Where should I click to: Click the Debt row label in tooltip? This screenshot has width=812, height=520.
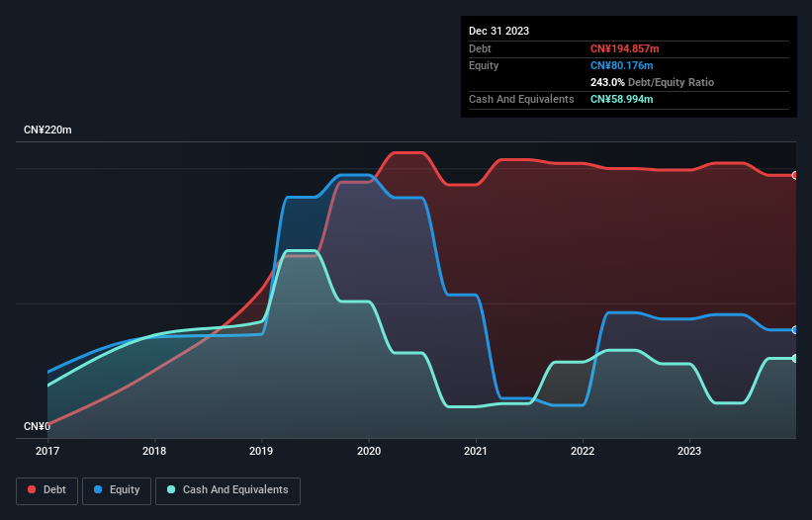tap(480, 48)
